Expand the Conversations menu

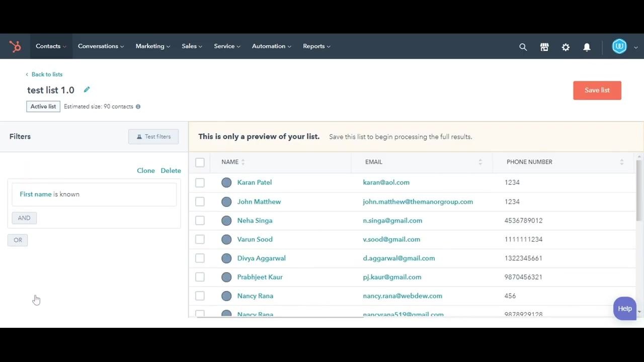click(101, 46)
